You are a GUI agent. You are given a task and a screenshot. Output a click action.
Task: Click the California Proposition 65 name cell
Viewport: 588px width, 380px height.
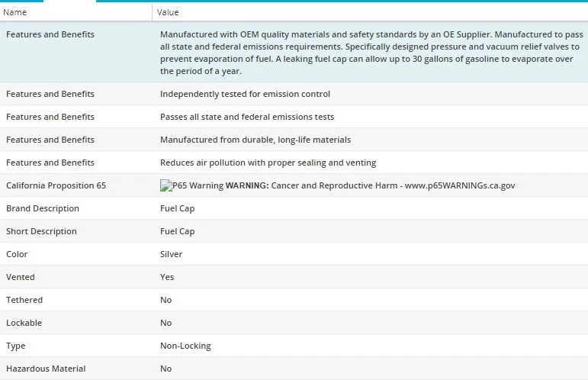[56, 185]
